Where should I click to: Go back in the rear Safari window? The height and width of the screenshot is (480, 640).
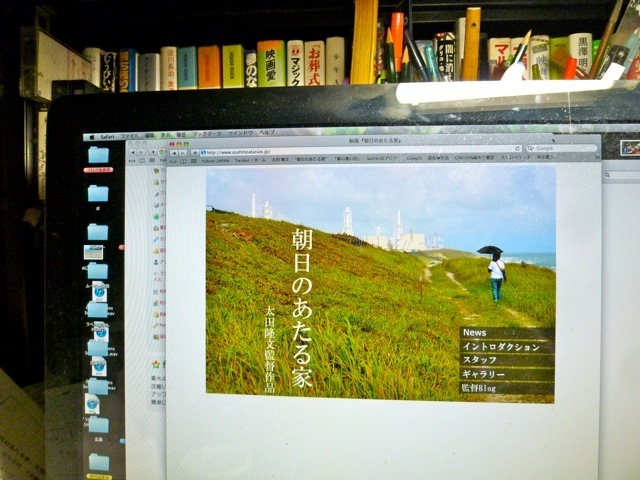pyautogui.click(x=132, y=152)
